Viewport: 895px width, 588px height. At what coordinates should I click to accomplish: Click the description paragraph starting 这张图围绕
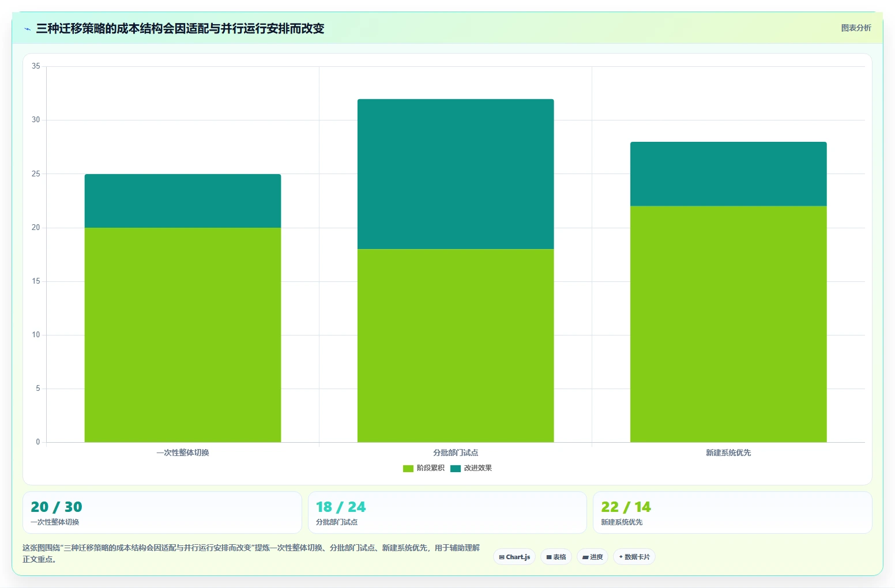point(251,553)
